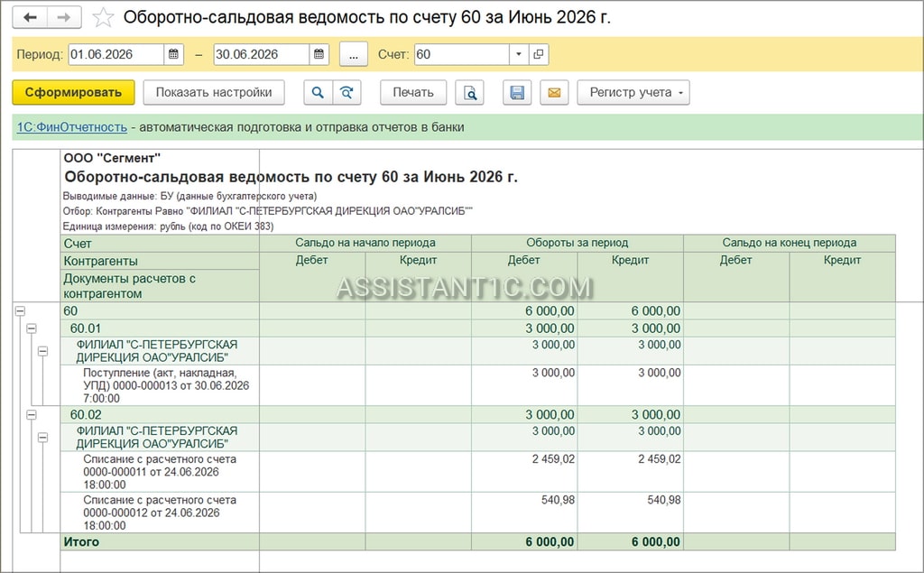The image size is (924, 573).
Task: Add report to favorites with star icon
Action: tap(103, 18)
